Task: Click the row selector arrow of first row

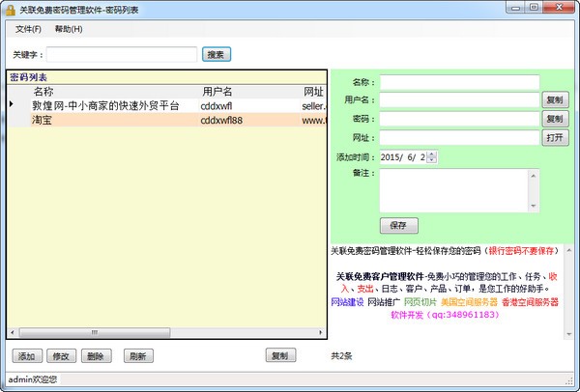Action: (12, 104)
